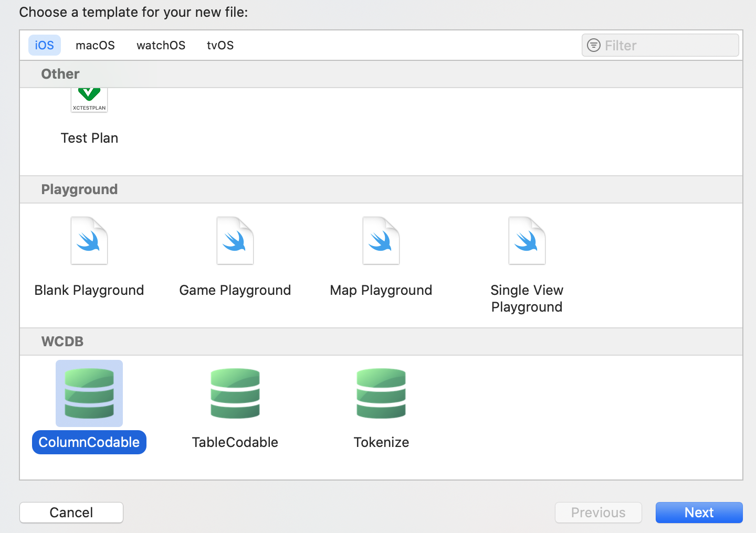Viewport: 756px width, 533px height.
Task: Click the TableCodable label
Action: tap(235, 442)
